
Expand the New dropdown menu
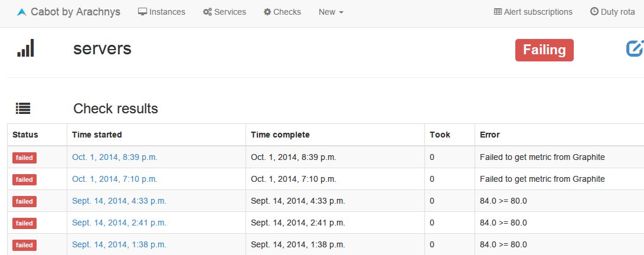click(331, 12)
